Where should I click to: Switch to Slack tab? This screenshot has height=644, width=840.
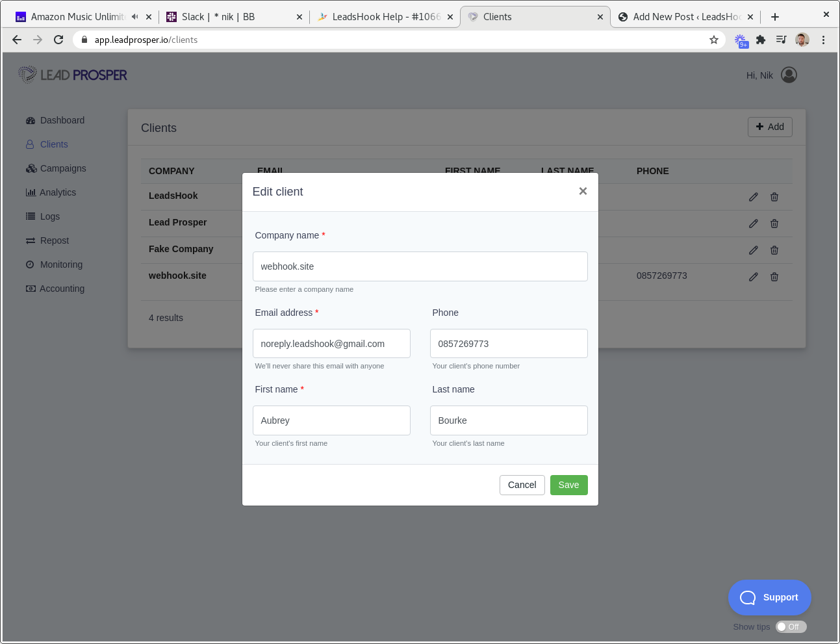234,17
